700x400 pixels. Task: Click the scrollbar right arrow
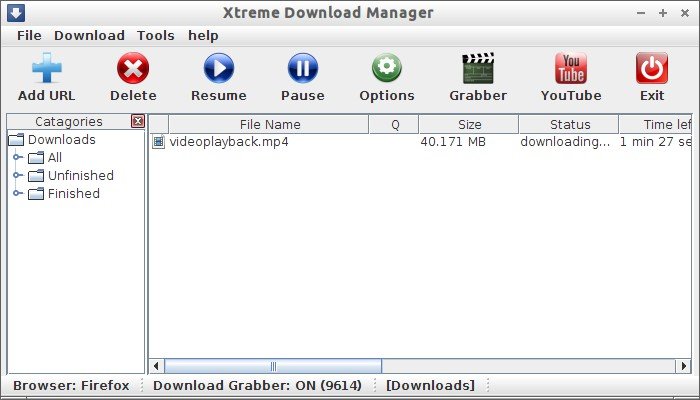coord(683,366)
